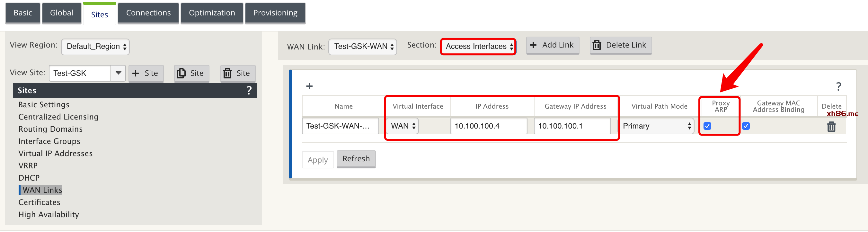Open the Connections tab
Viewport: 868px width, 232px height.
click(148, 13)
